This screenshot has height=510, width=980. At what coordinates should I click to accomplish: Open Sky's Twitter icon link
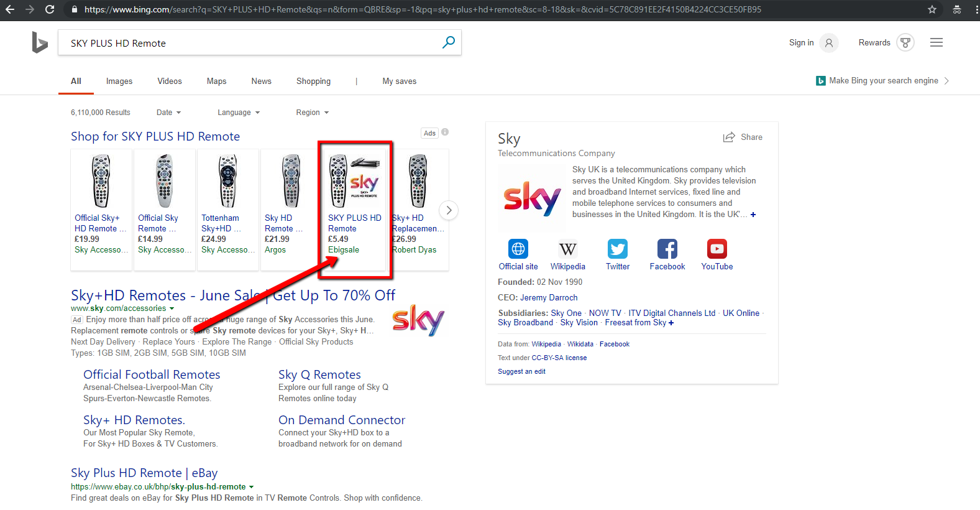click(617, 249)
